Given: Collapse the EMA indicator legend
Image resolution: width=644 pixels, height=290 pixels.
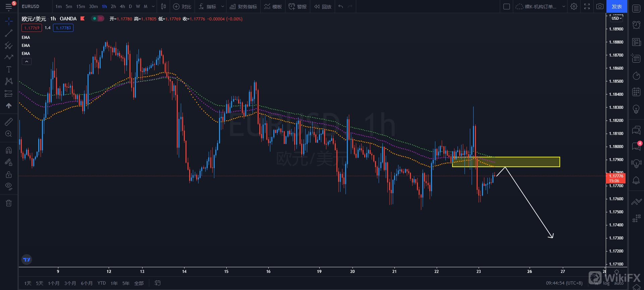Looking at the screenshot, I should 26,62.
